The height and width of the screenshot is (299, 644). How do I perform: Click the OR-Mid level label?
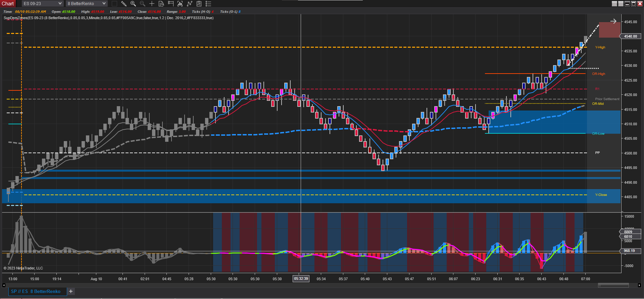[598, 104]
